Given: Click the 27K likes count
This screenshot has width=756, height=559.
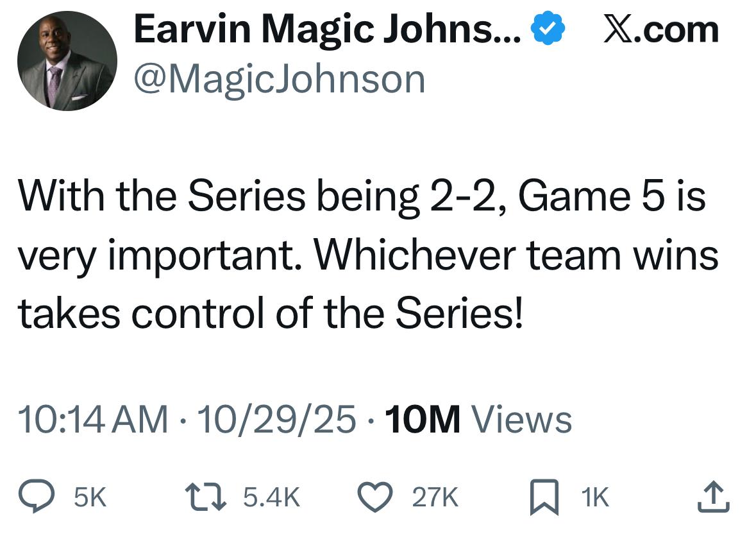Looking at the screenshot, I should coord(435,497).
